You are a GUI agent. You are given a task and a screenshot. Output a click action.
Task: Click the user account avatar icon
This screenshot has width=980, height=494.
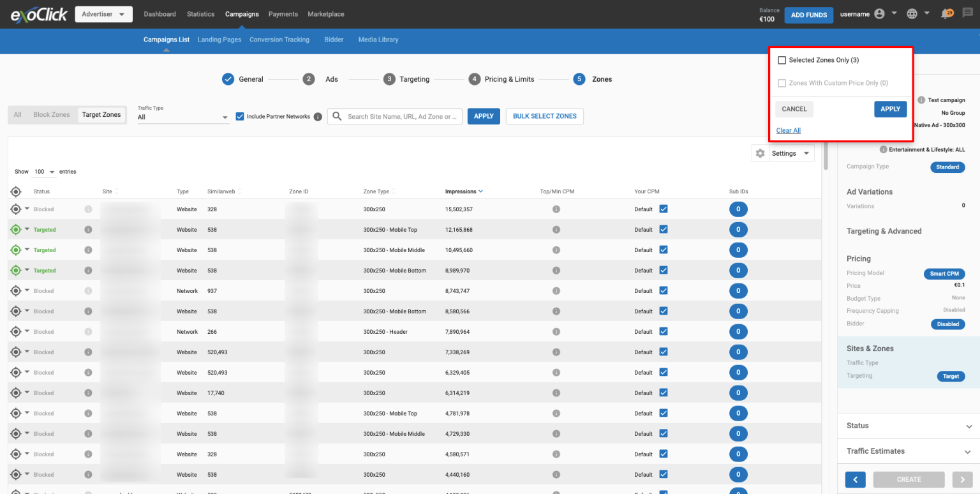coord(879,14)
